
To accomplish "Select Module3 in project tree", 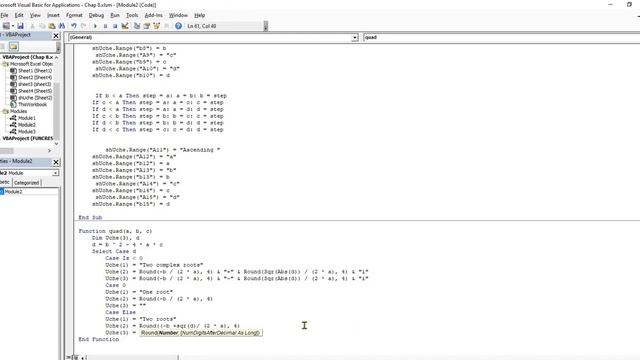I will [x=27, y=131].
